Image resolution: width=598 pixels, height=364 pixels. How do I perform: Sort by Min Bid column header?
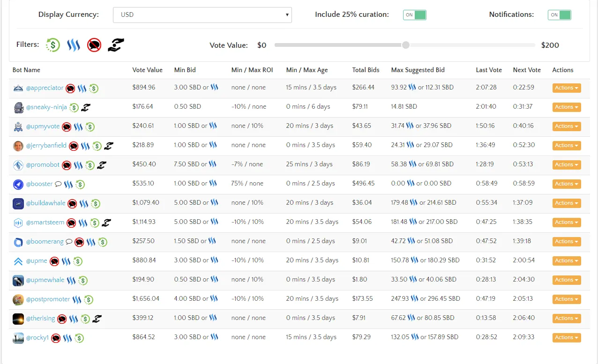[x=185, y=70]
